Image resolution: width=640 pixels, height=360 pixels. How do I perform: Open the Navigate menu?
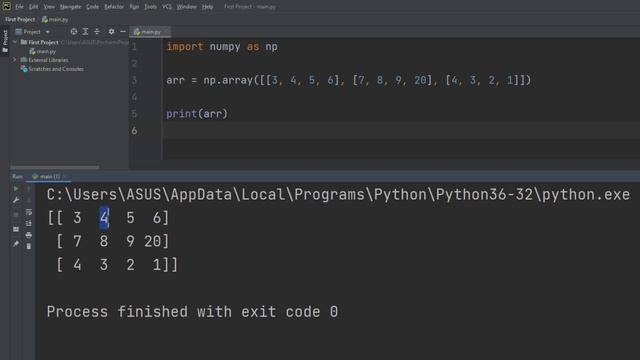pyautogui.click(x=71, y=7)
